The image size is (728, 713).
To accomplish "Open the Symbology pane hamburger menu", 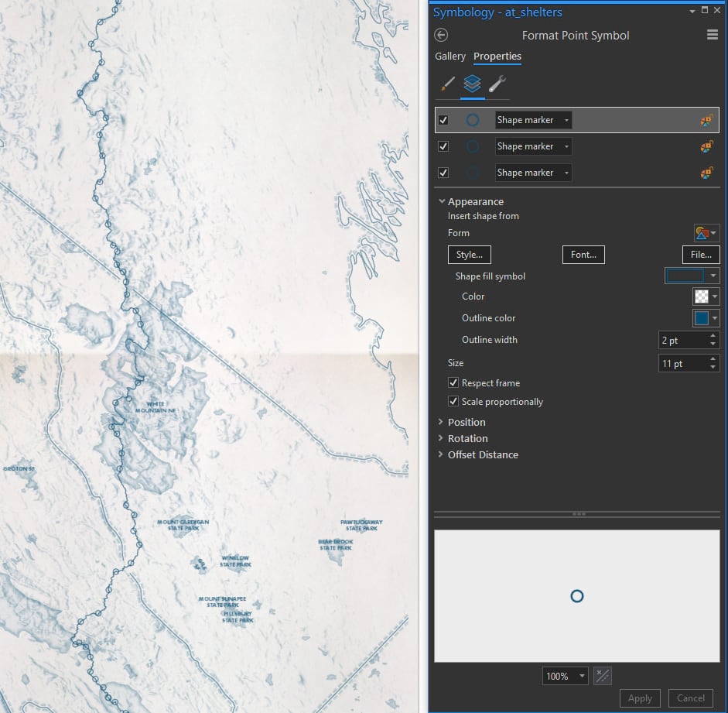I will click(x=712, y=35).
